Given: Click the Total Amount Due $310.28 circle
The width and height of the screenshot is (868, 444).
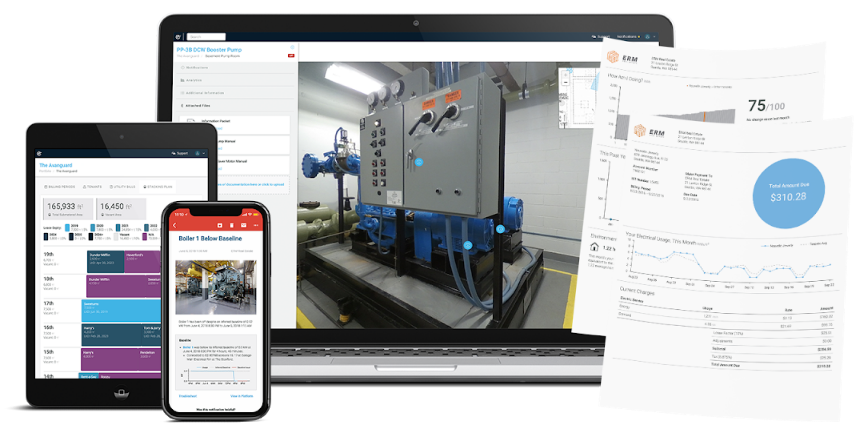Looking at the screenshot, I should tap(788, 193).
